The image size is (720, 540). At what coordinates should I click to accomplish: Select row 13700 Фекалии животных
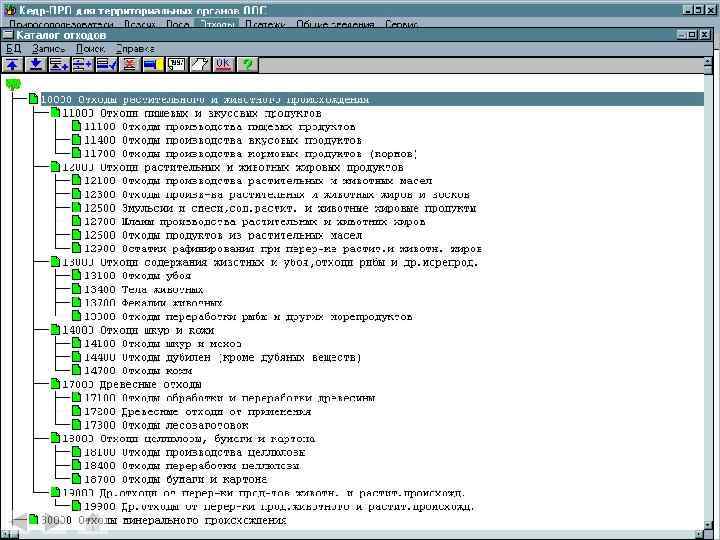(x=153, y=303)
